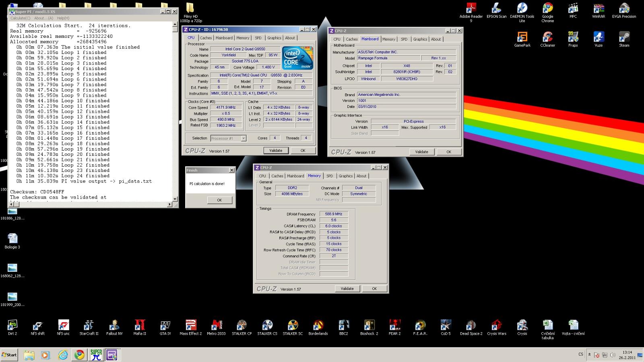Image resolution: width=644 pixels, height=362 pixels.
Task: Launch DAEMON Tools Lite shortcut
Action: click(x=522, y=12)
